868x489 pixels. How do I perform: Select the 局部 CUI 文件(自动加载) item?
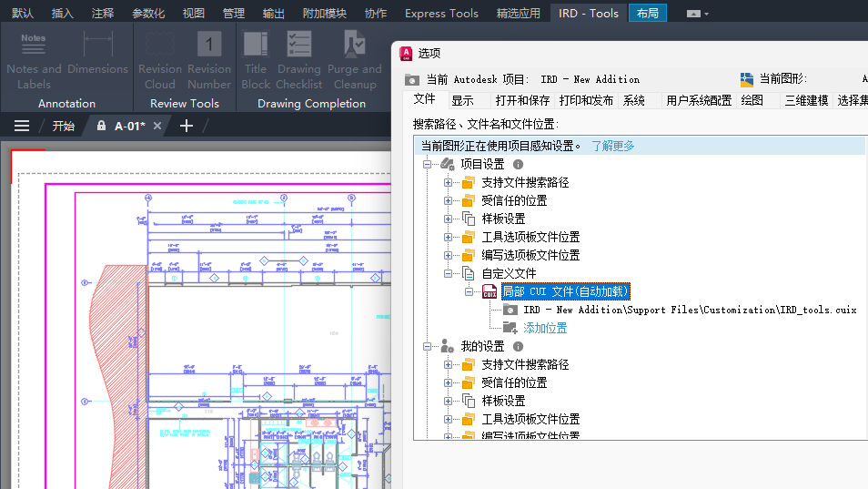(565, 291)
